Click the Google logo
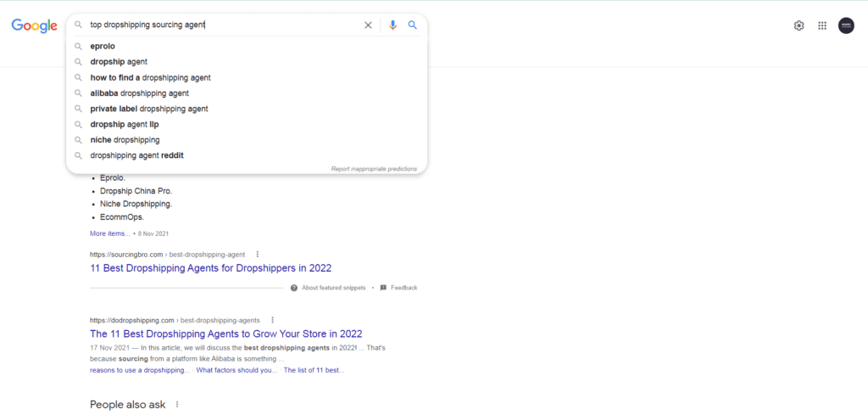The height and width of the screenshot is (415, 868). pyautogui.click(x=34, y=25)
